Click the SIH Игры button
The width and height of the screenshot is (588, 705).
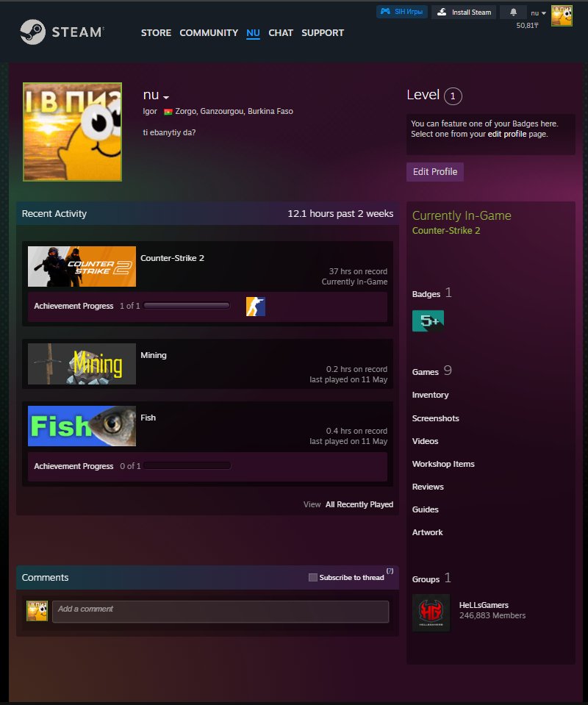pyautogui.click(x=401, y=12)
